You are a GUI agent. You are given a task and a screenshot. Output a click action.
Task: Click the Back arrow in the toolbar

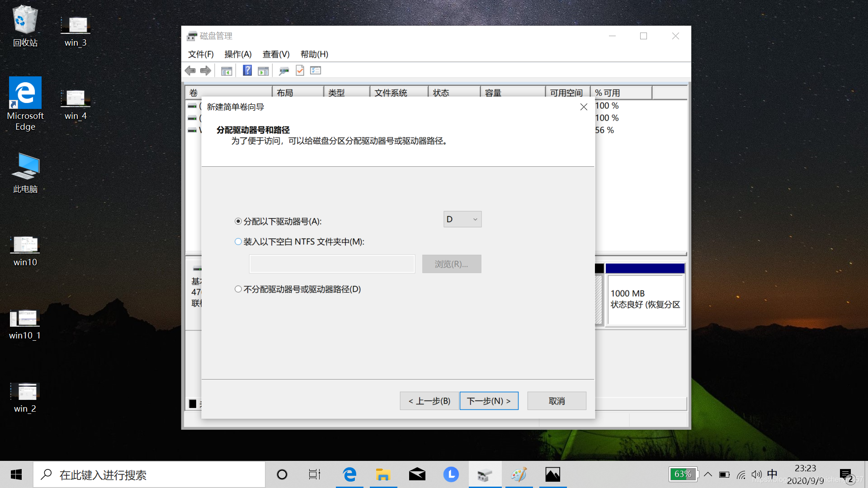point(190,70)
